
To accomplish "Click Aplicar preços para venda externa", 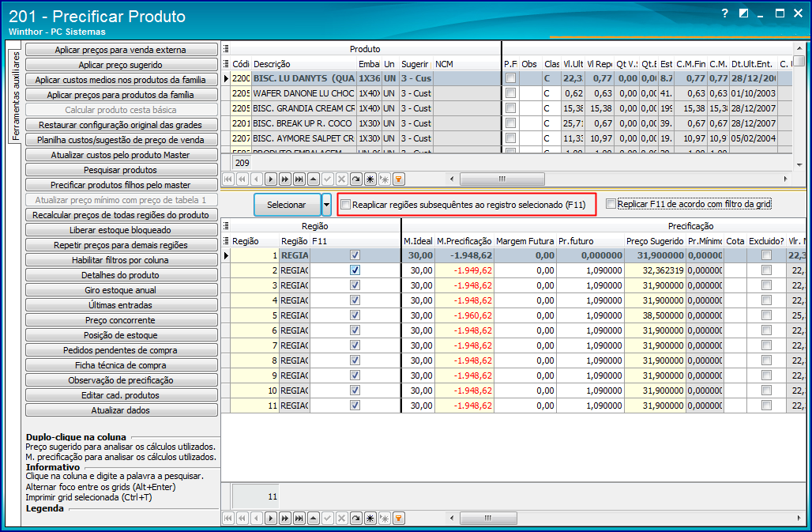I will [x=121, y=50].
